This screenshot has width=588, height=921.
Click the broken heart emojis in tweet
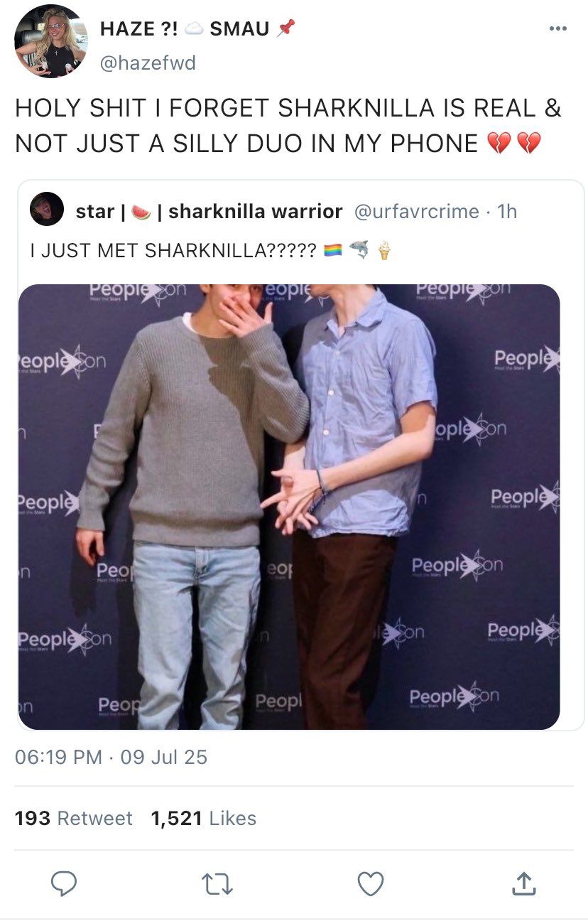click(x=514, y=143)
